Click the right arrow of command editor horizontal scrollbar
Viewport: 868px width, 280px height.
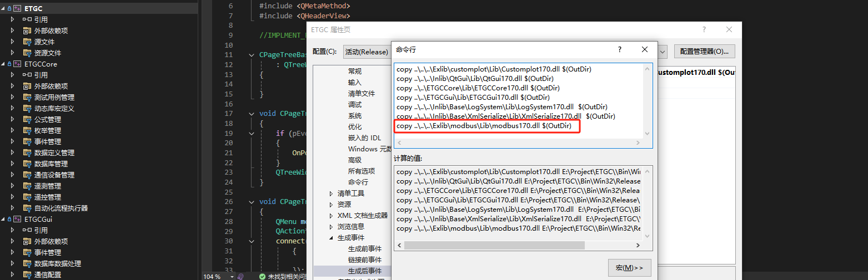(639, 143)
